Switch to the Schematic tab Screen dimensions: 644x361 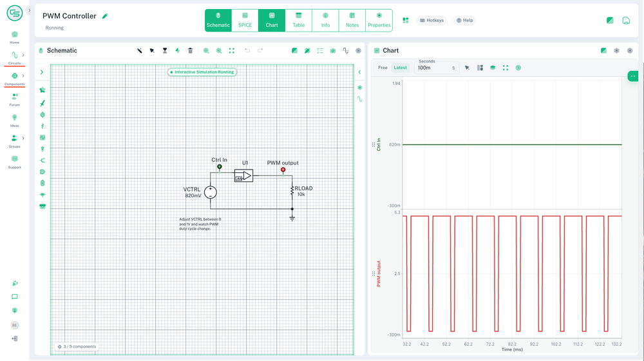[218, 20]
